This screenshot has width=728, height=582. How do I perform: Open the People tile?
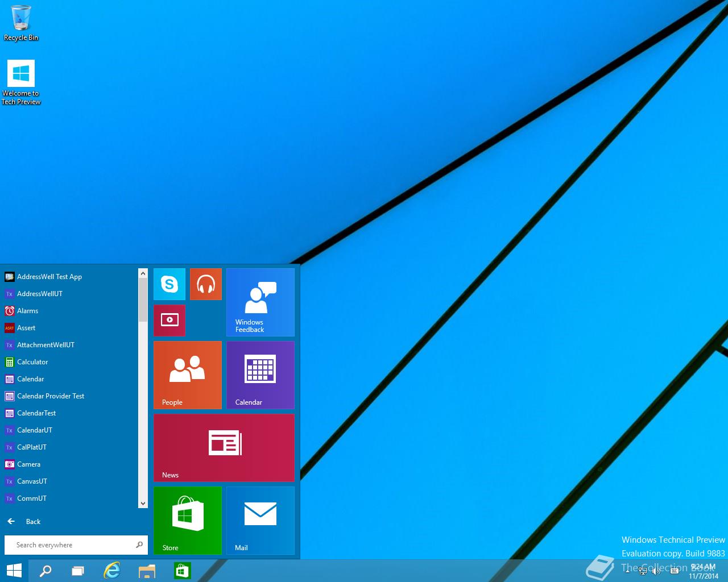(x=188, y=375)
